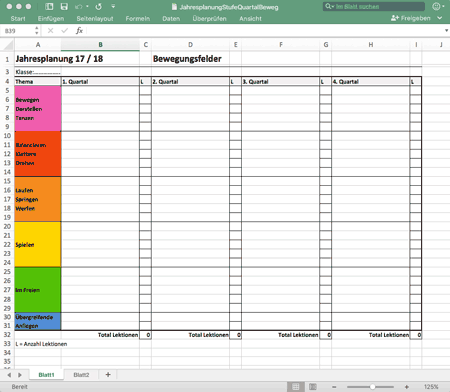This screenshot has height=392, width=450.
Task: Switch to Page Layout view in status bar
Action: pyautogui.click(x=313, y=387)
